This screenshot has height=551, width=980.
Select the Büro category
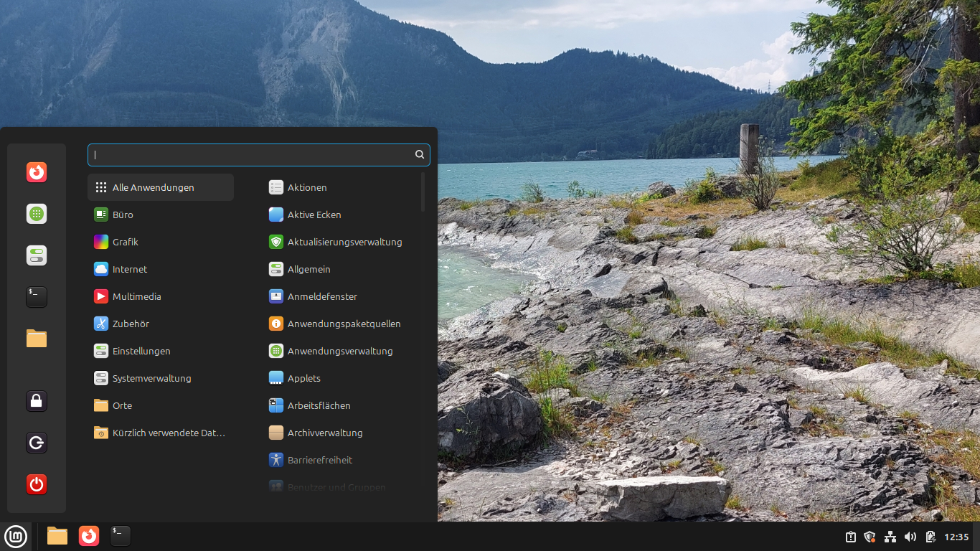point(161,215)
